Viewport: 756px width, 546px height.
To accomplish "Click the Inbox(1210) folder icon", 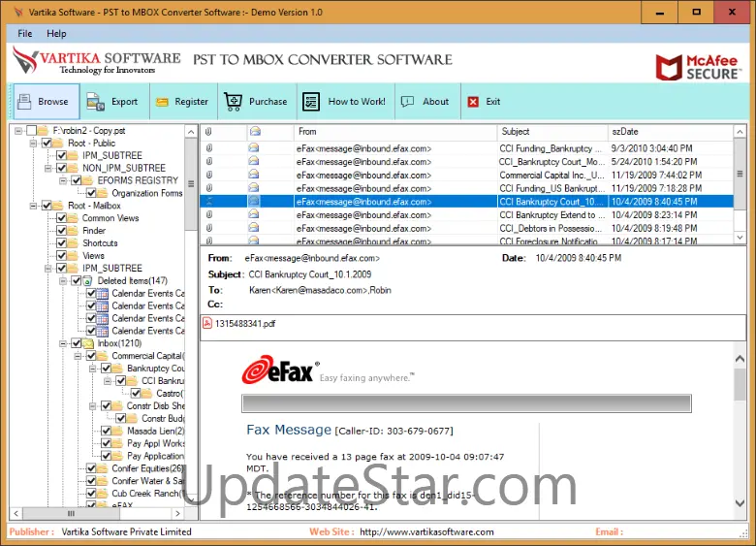I will coord(88,343).
